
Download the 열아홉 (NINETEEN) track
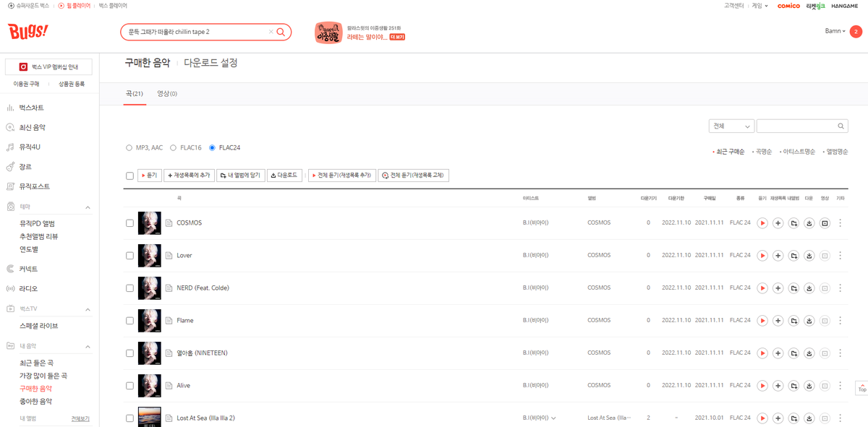809,353
